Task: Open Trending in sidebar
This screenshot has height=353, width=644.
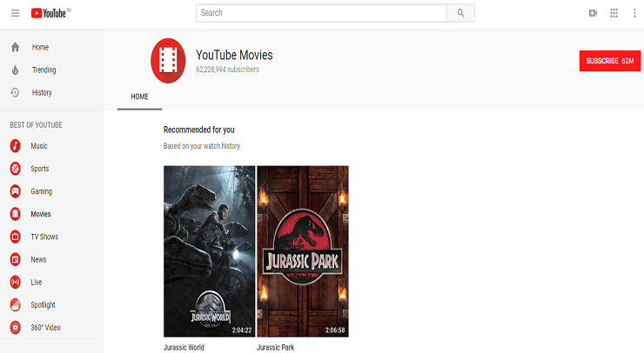Action: [x=44, y=70]
